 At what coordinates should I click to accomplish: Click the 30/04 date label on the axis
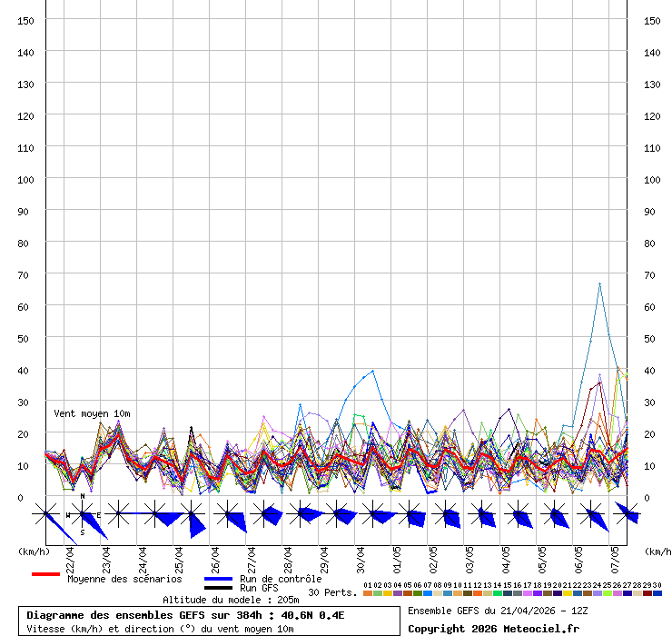(361, 555)
